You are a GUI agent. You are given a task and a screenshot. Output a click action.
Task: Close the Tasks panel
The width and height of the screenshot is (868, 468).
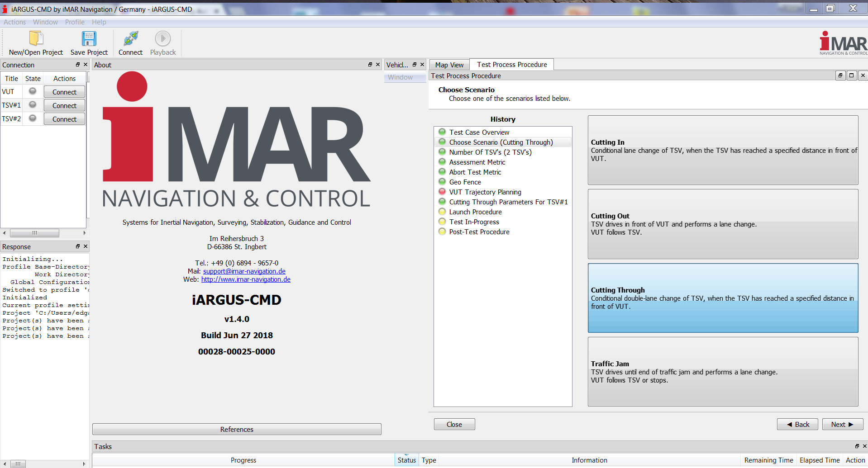click(x=864, y=446)
